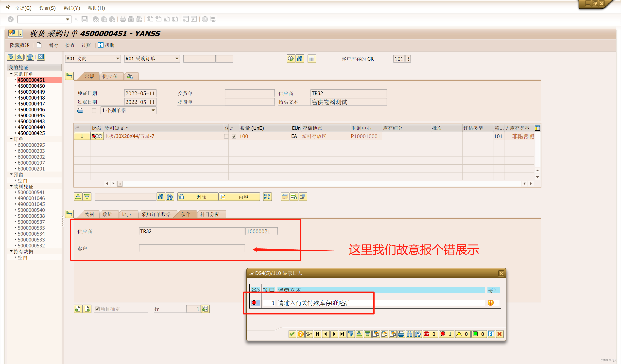The image size is (621, 364).
Task: Click the 过账 button
Action: coord(86,45)
